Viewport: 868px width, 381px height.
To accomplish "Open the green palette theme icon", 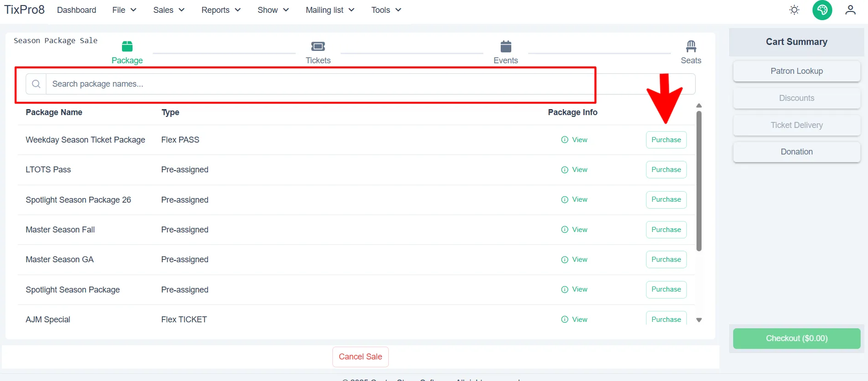I will tap(822, 10).
